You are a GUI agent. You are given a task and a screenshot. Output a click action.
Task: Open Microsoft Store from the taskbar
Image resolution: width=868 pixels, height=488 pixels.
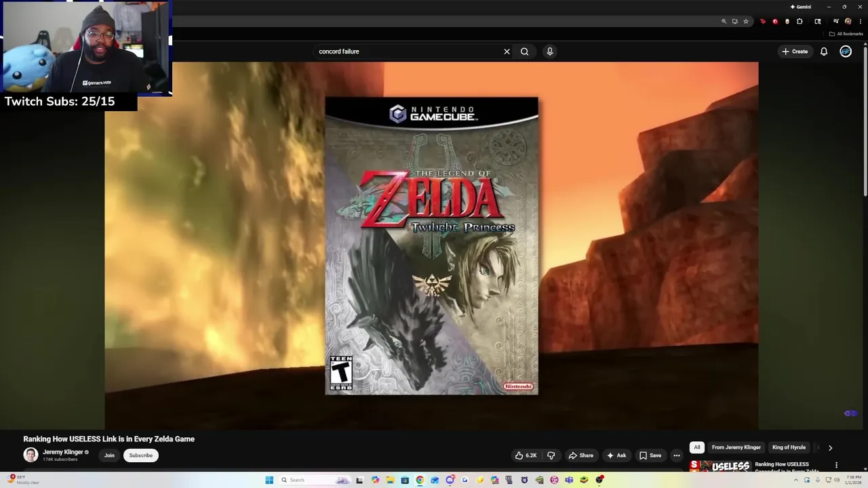pos(405,480)
